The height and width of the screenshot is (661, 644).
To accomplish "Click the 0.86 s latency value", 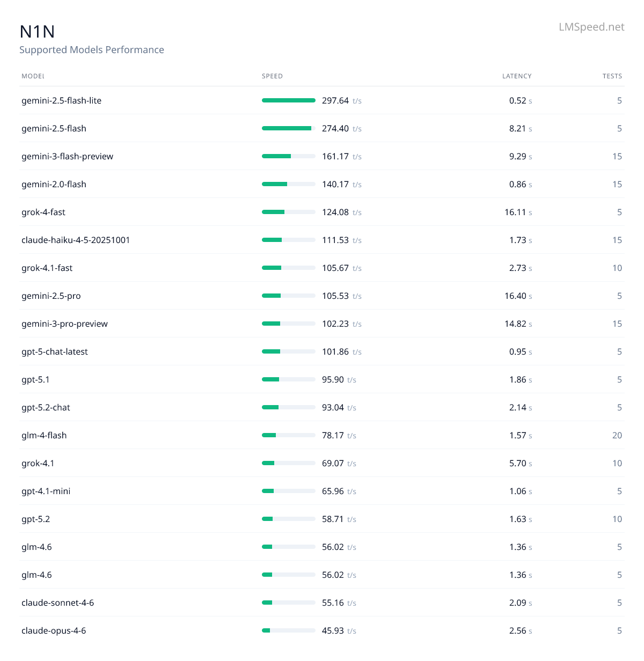I will pyautogui.click(x=521, y=184).
